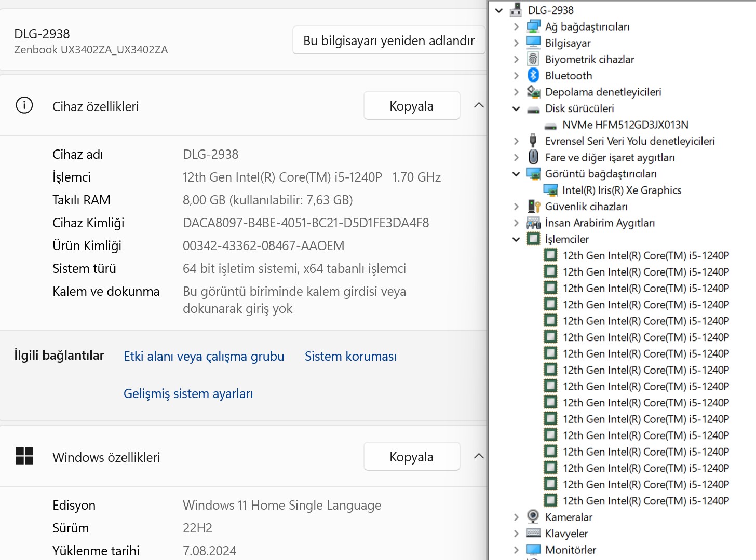756x560 pixels.
Task: Expand the Biyometrik cihazlar node
Action: [x=516, y=59]
